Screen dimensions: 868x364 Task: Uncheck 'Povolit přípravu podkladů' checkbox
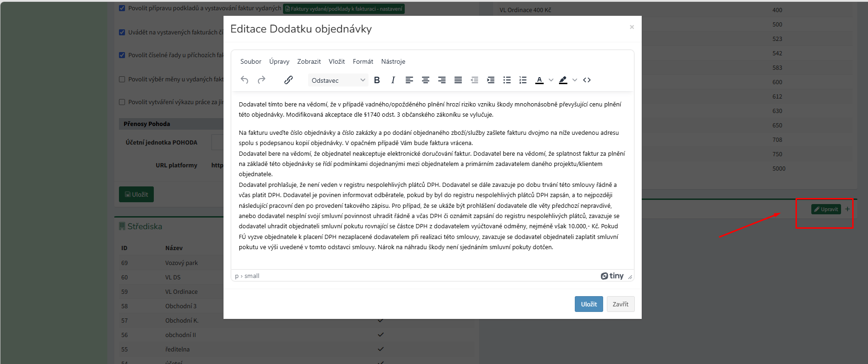point(122,8)
